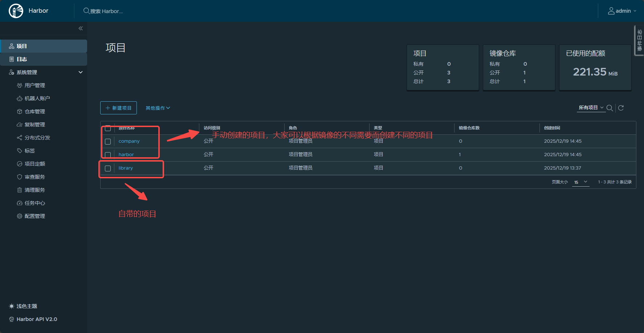Check the box for the library project

click(x=108, y=168)
